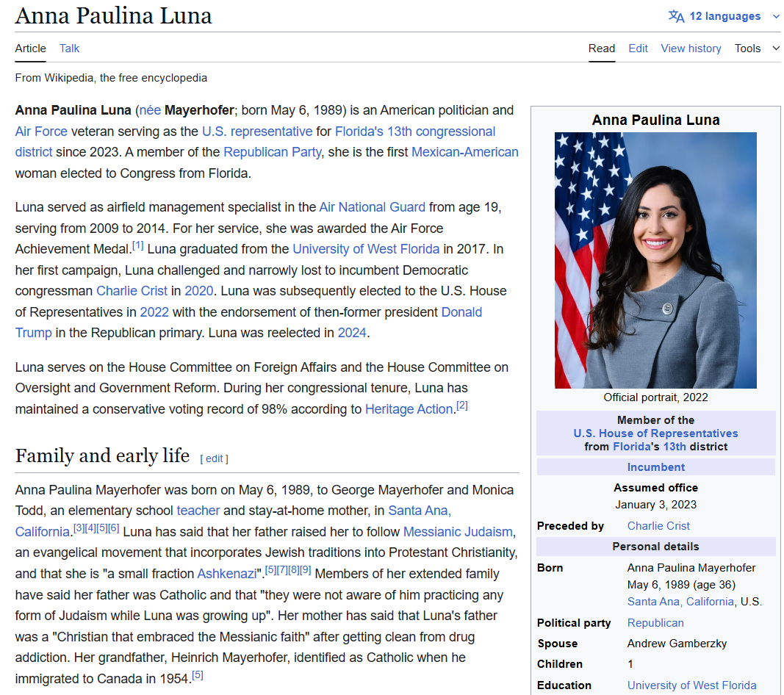Open the 13th district infobox link
The width and height of the screenshot is (784, 695).
click(x=675, y=447)
